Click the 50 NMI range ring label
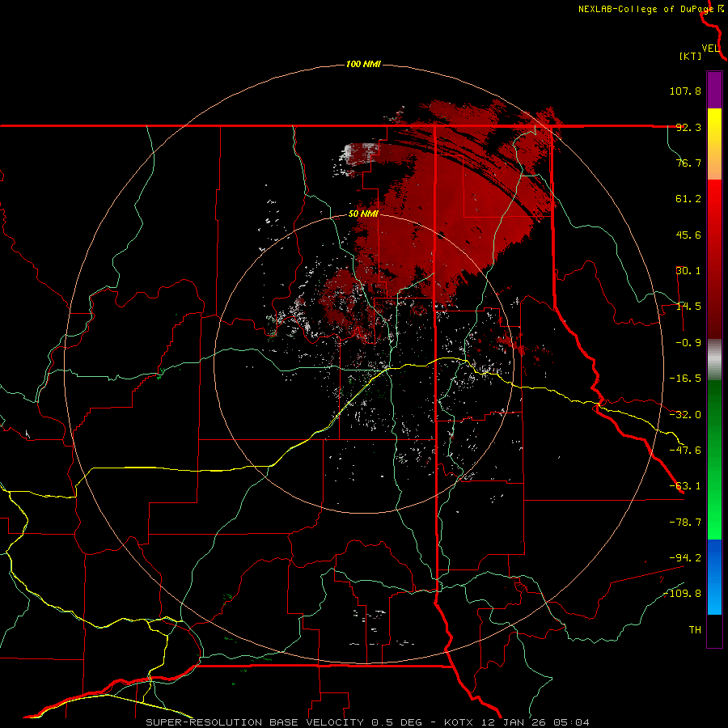This screenshot has height=728, width=728. point(363,214)
